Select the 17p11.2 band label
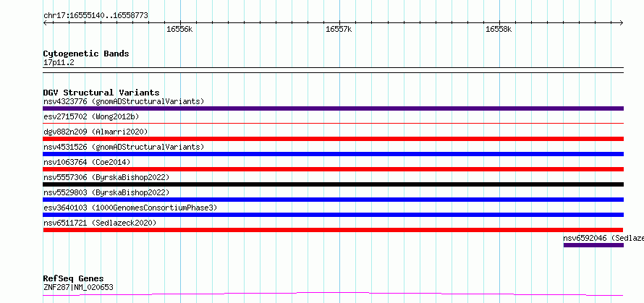 point(59,63)
